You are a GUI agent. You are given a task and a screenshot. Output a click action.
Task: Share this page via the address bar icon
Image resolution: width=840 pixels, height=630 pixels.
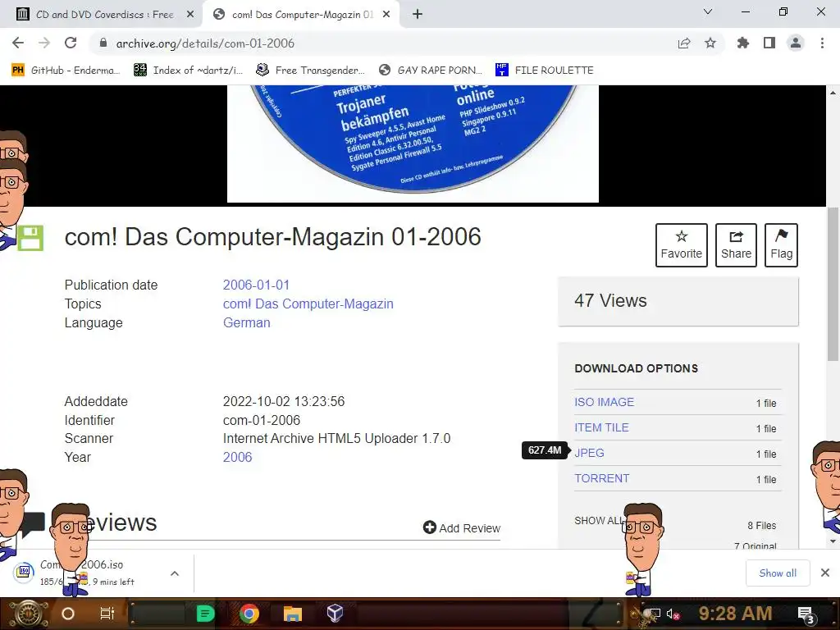point(684,43)
